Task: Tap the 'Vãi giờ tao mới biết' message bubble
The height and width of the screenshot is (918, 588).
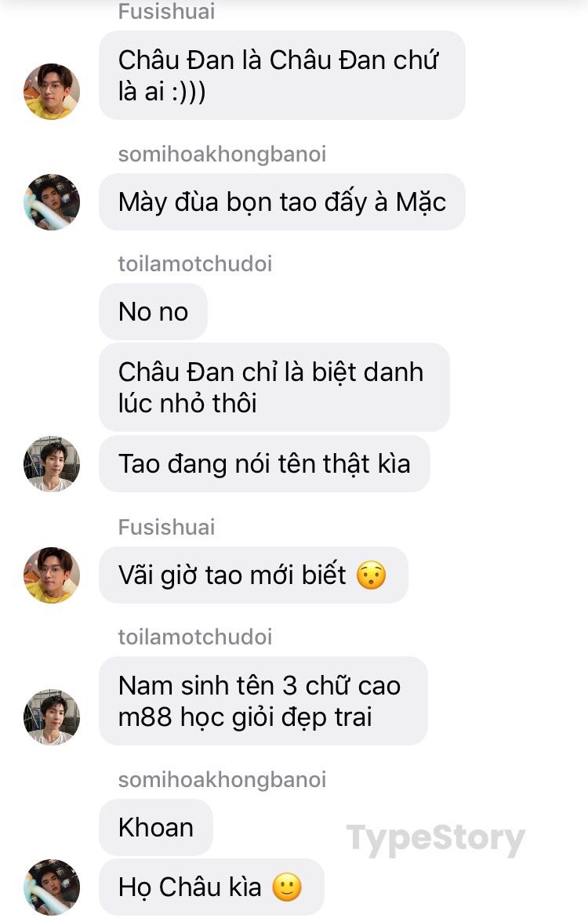Action: [x=253, y=575]
